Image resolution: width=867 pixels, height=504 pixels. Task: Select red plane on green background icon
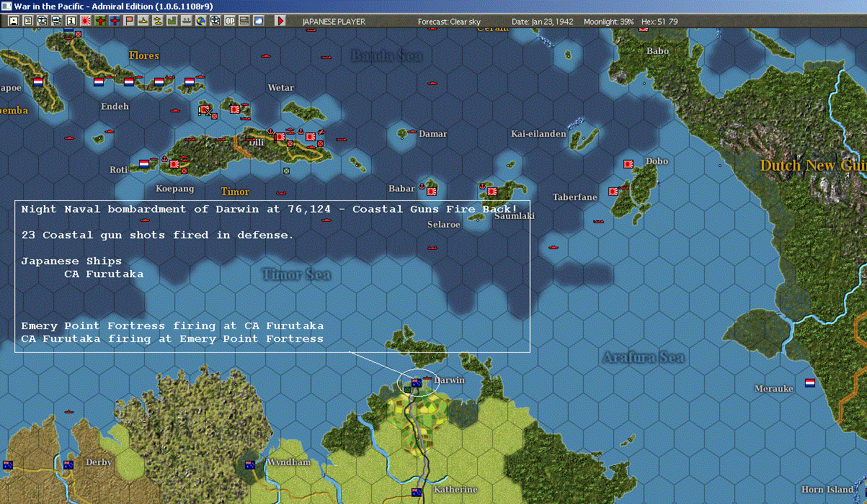[x=99, y=21]
